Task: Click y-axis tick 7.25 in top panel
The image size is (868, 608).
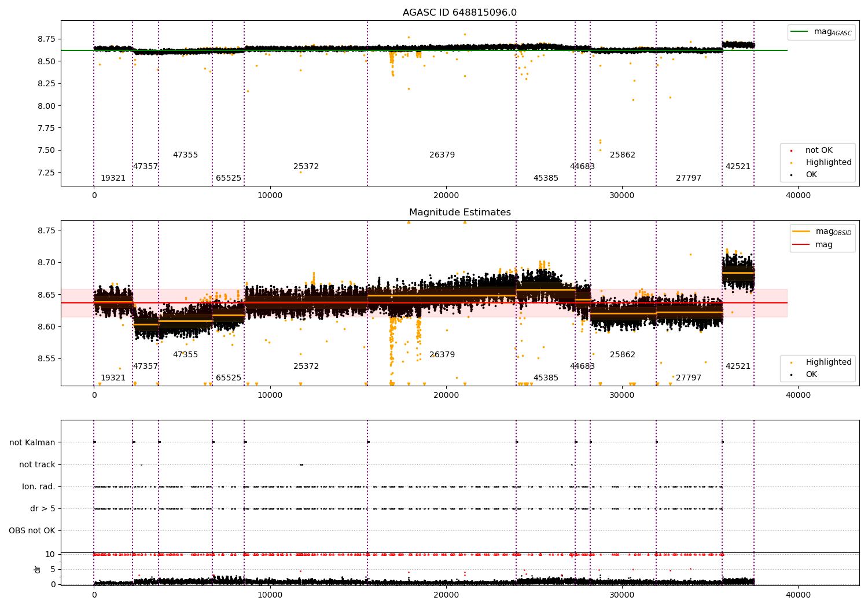Action: [x=47, y=173]
